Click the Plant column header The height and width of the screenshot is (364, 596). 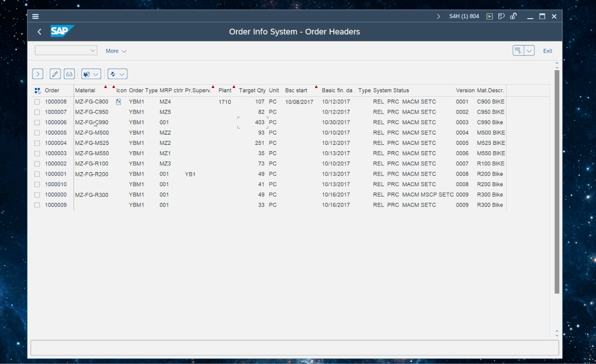coord(225,90)
